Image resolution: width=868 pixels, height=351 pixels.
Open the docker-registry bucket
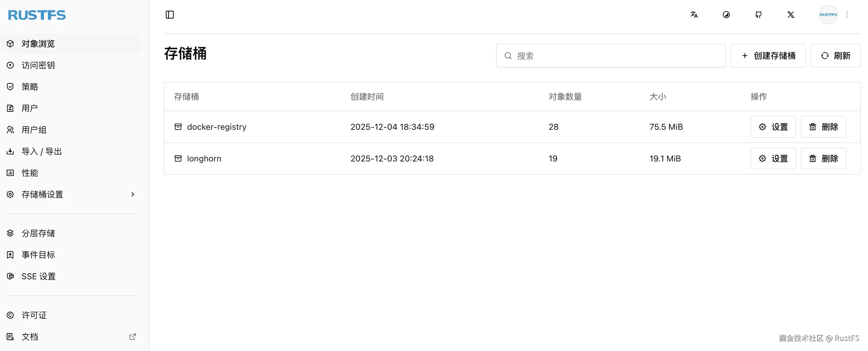(x=216, y=127)
